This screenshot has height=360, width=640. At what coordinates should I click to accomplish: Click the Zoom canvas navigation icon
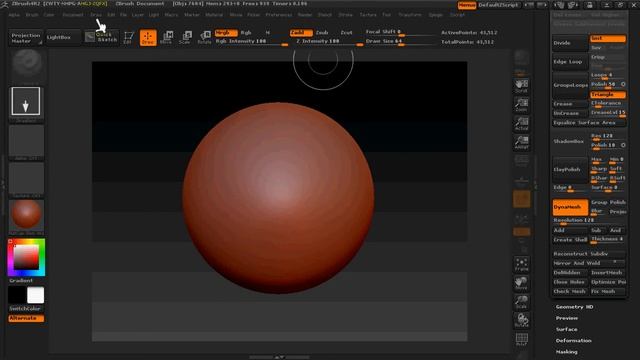tap(521, 105)
